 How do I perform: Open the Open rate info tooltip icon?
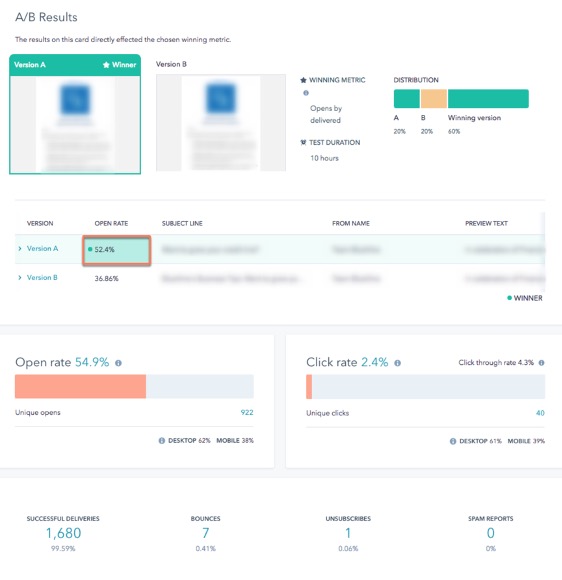[118, 363]
